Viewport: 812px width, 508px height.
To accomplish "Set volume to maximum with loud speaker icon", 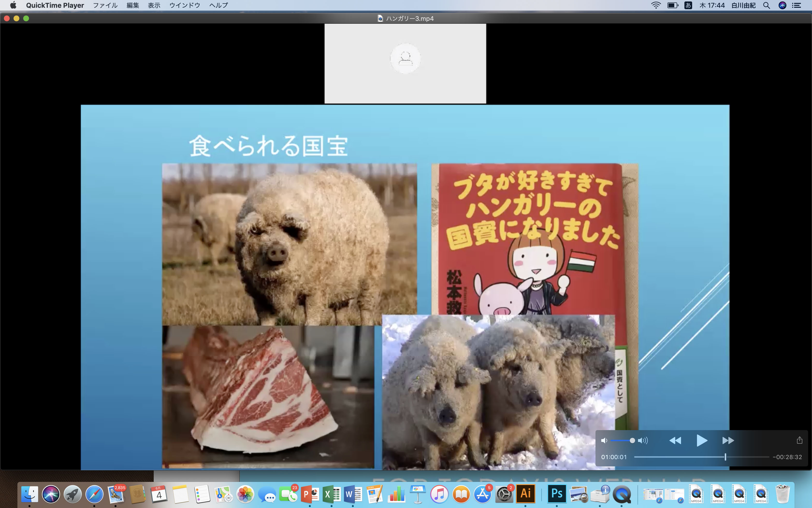I will pyautogui.click(x=643, y=441).
